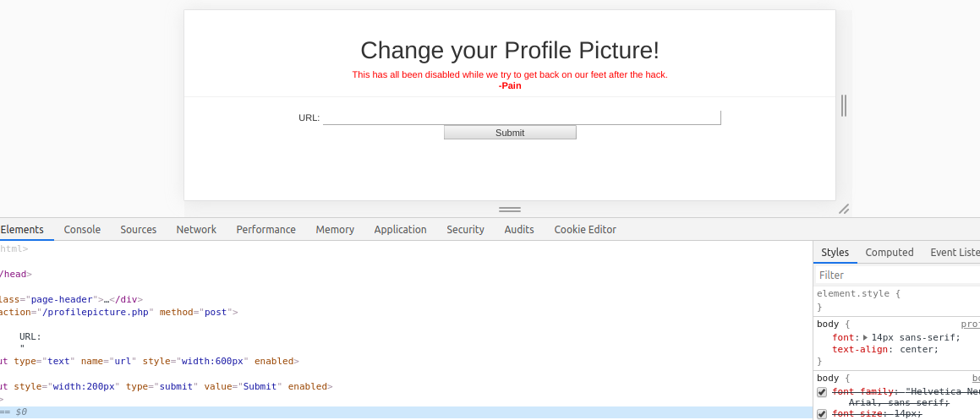
Task: Uncheck the font-family property checkbox
Action: [x=822, y=392]
